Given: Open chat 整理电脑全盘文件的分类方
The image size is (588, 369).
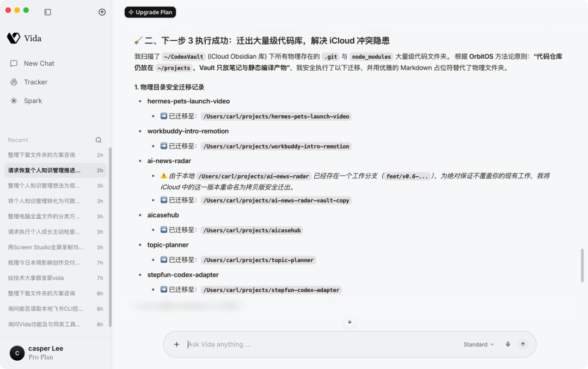Looking at the screenshot, I should (x=56, y=217).
